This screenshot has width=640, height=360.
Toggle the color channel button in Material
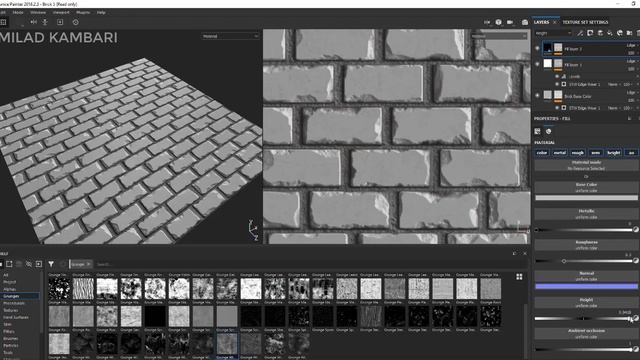click(542, 153)
